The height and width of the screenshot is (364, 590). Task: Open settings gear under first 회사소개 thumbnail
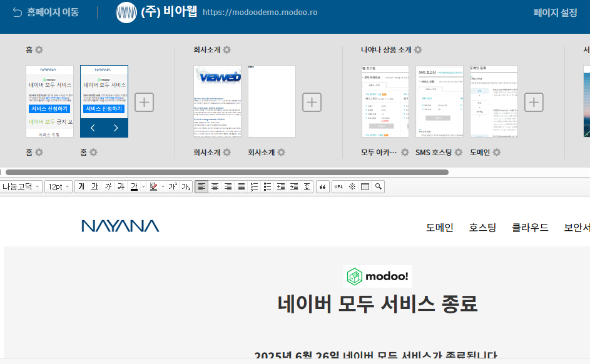(x=227, y=153)
